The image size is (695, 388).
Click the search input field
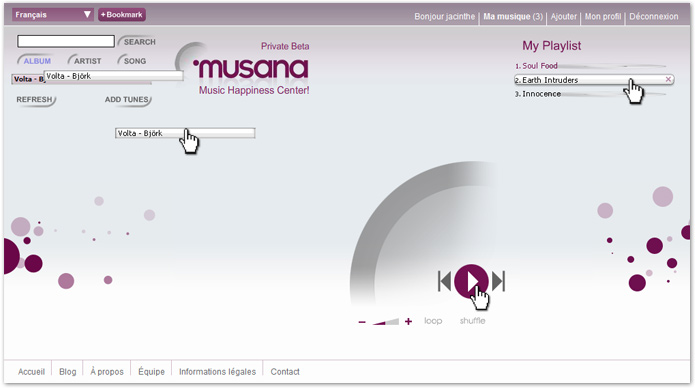coord(66,41)
